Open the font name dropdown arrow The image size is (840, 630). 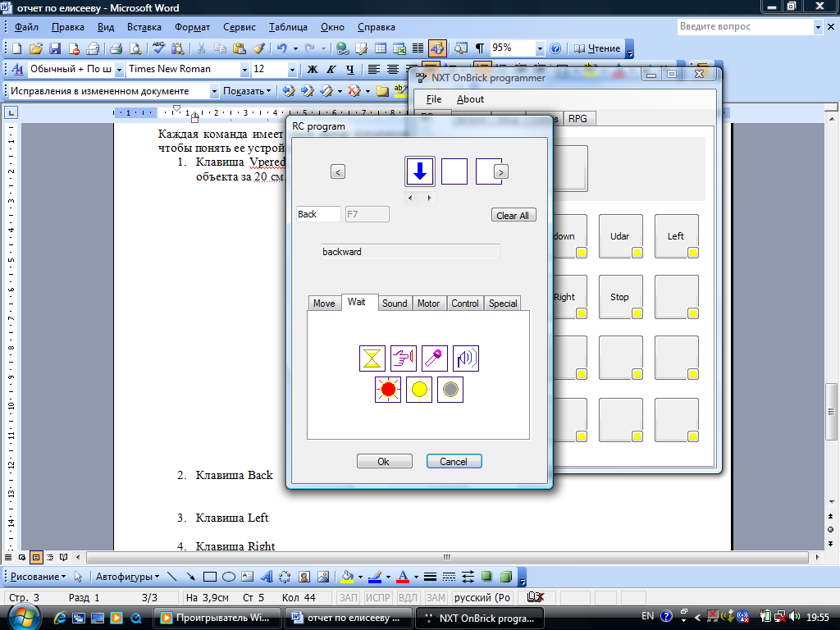click(244, 70)
